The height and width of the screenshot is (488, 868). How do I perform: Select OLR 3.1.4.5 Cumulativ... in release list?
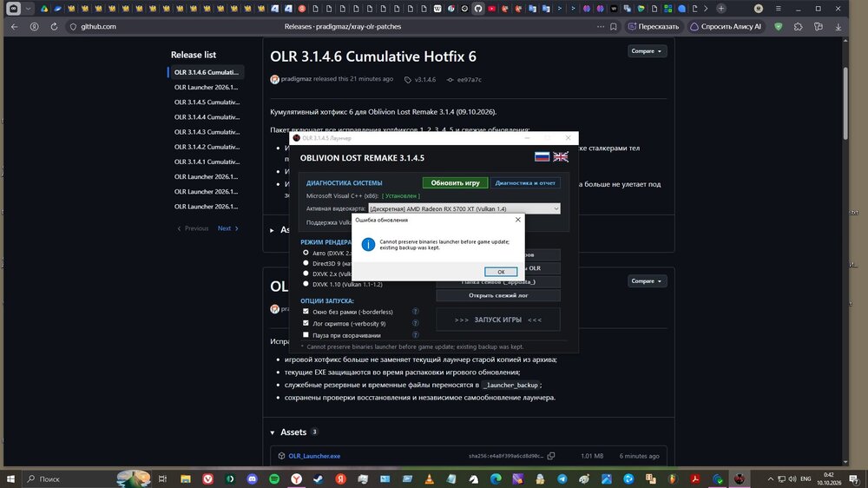tap(206, 102)
